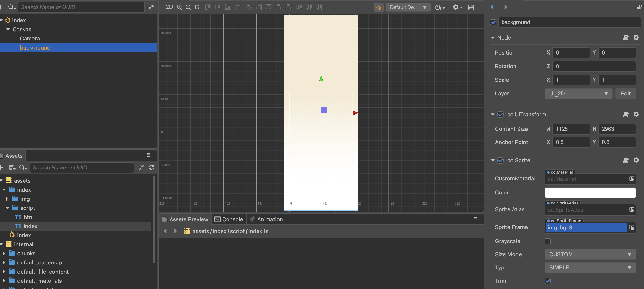Click the Edit button next to Layer
The image size is (644, 289).
[626, 94]
